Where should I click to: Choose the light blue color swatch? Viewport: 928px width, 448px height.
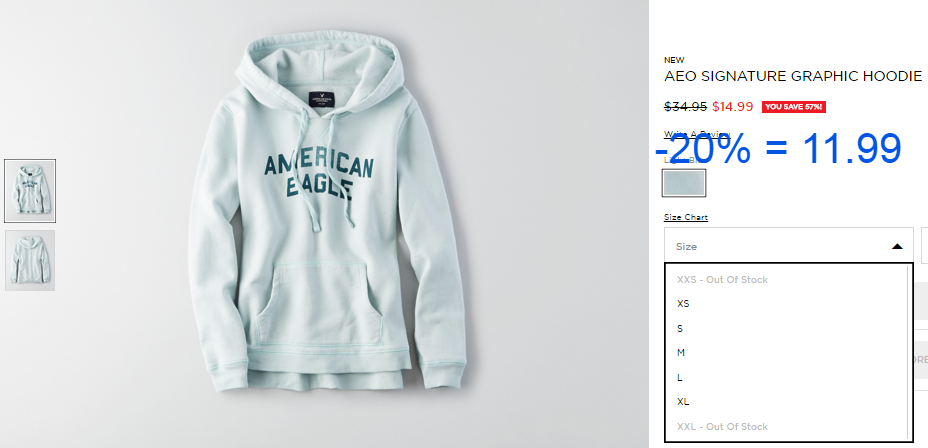click(684, 183)
